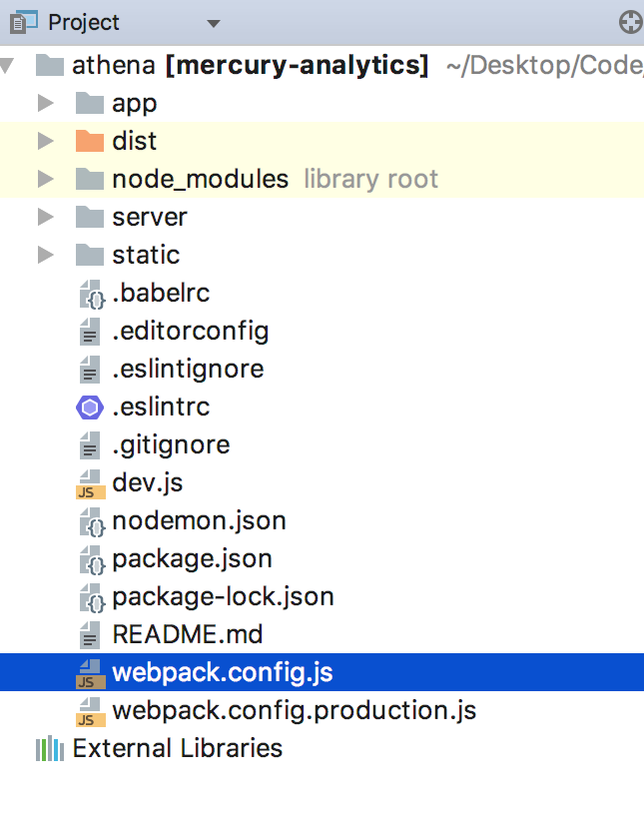The width and height of the screenshot is (644, 830).
Task: Select the webpack.config.production.js file
Action: pos(295,711)
